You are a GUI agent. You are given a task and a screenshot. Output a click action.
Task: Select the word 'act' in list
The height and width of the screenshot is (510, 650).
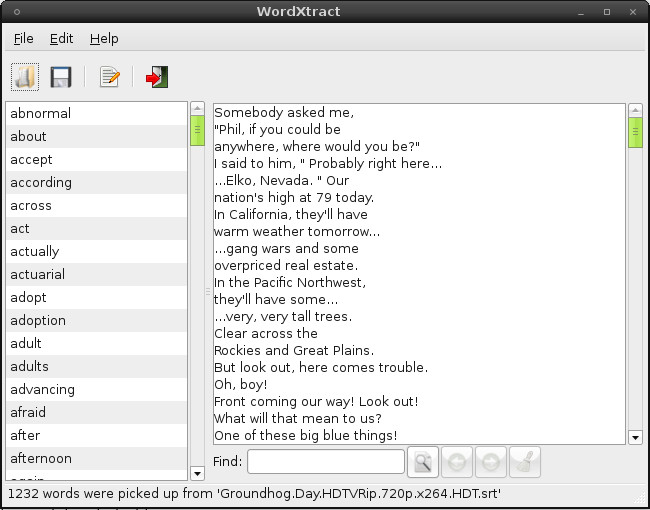click(x=97, y=228)
